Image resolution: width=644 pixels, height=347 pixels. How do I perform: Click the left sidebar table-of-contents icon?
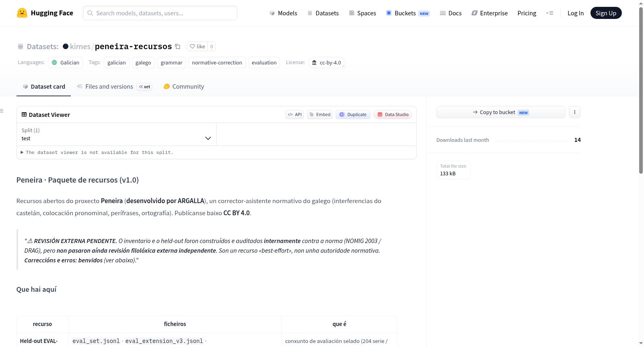point(2,111)
